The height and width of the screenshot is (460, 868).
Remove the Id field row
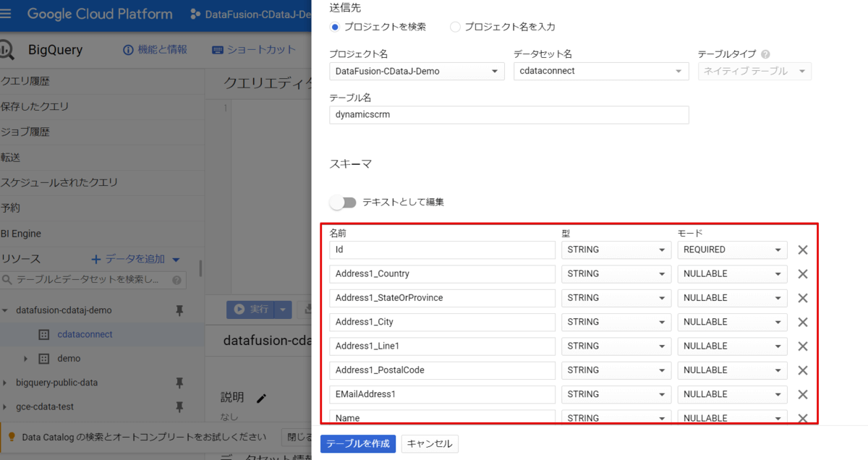803,250
